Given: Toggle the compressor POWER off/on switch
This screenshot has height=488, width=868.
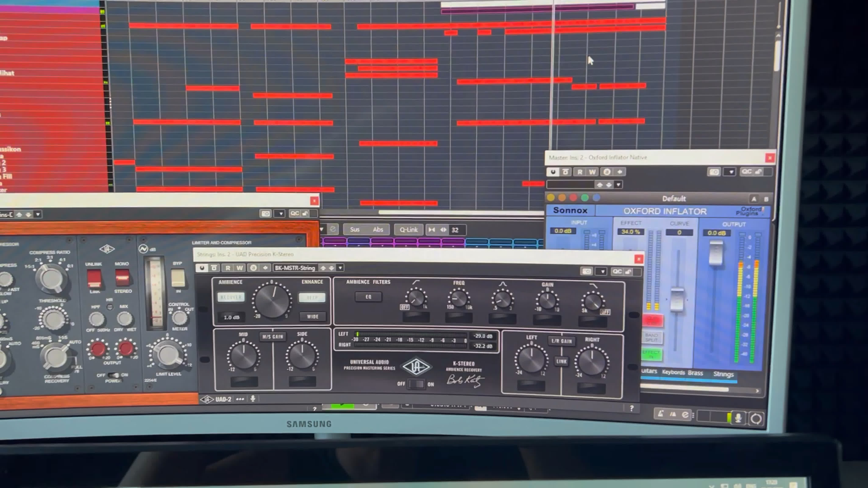Looking at the screenshot, I should (x=113, y=375).
